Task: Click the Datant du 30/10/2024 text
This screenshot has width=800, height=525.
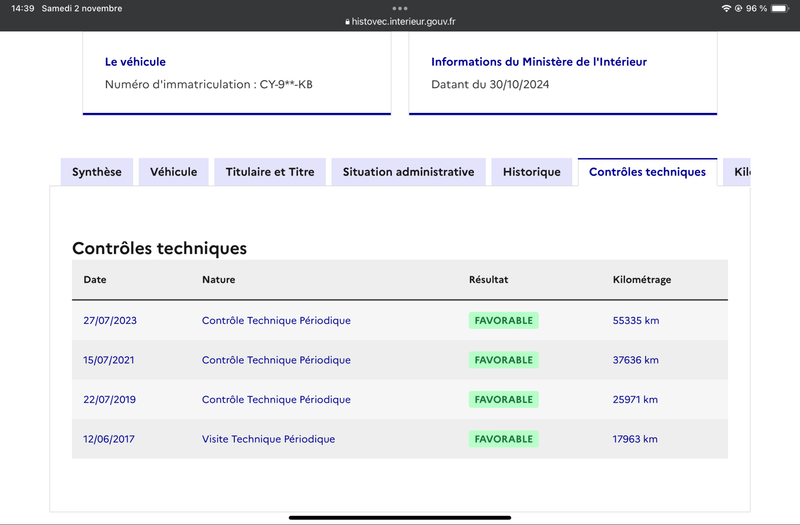Action: (x=490, y=84)
